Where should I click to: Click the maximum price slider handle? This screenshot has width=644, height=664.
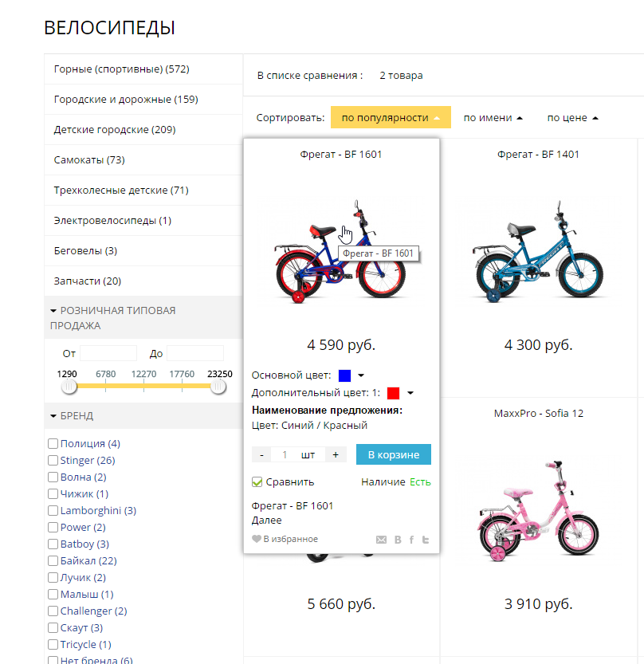point(218,386)
